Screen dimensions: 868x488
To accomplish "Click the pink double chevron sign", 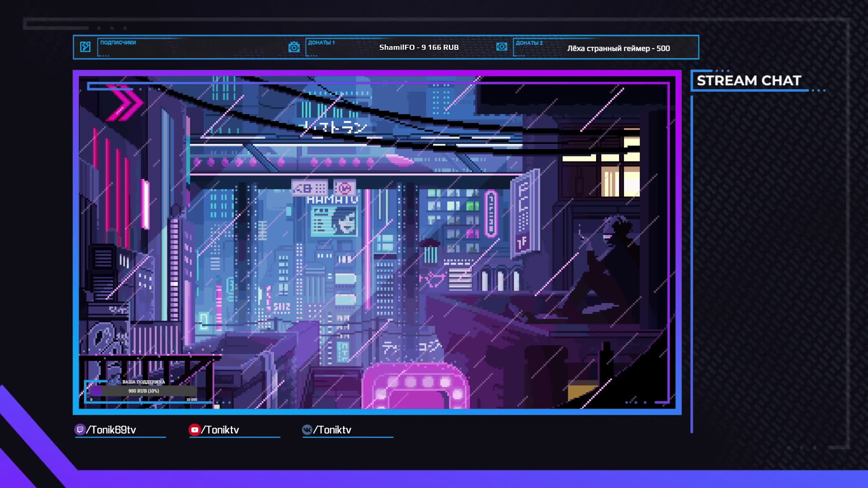I will (125, 103).
